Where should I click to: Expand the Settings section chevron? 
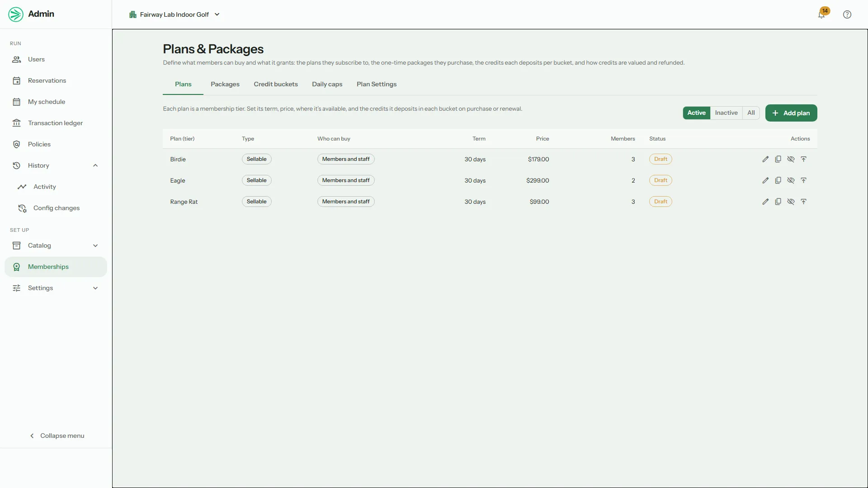tap(95, 288)
